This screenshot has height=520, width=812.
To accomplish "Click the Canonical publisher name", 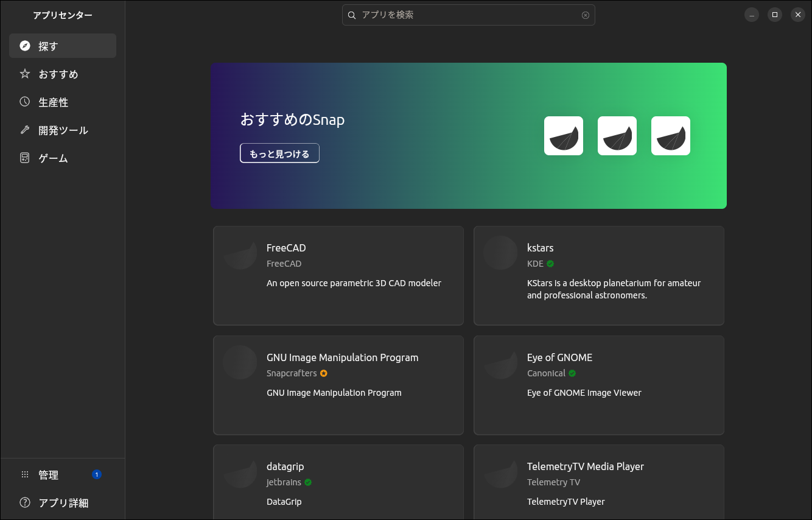I will 546,373.
